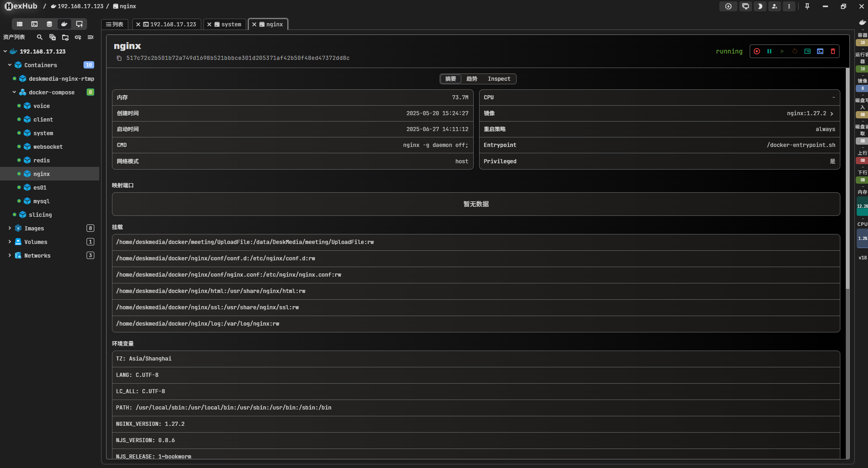
Task: Search the asset list
Action: (39, 37)
